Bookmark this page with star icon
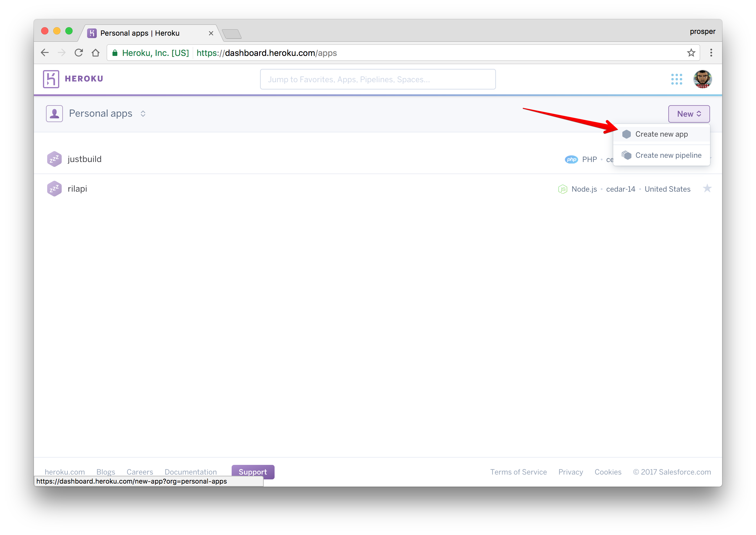The height and width of the screenshot is (535, 756). point(691,53)
